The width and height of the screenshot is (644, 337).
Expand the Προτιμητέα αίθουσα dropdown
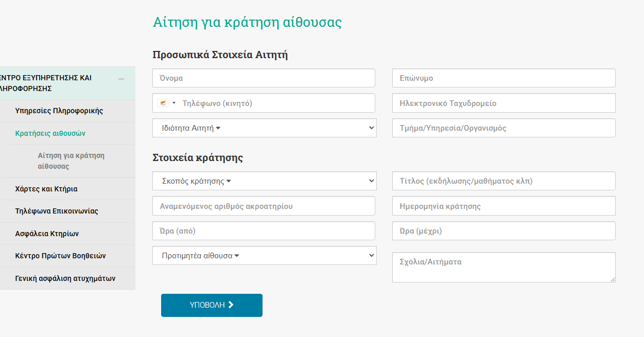click(x=264, y=256)
